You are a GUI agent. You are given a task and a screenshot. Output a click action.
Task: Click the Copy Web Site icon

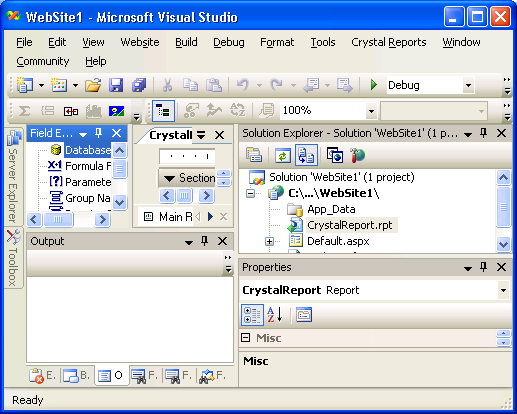(x=335, y=155)
